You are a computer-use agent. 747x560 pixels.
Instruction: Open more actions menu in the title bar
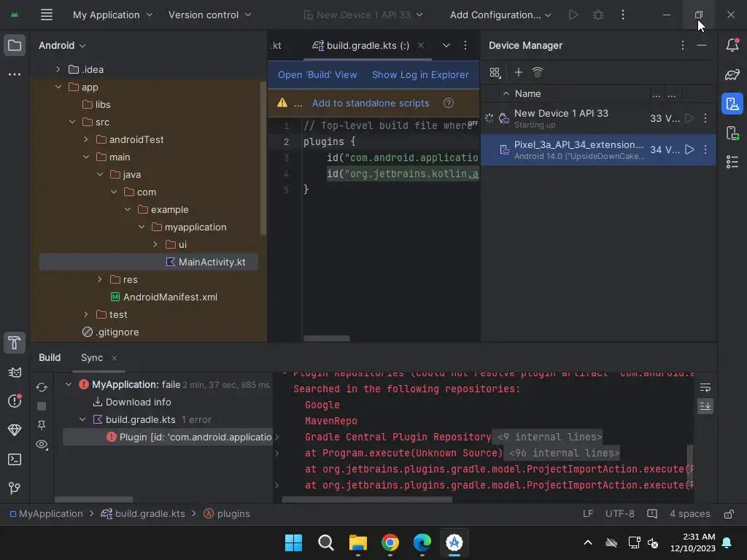coord(623,15)
